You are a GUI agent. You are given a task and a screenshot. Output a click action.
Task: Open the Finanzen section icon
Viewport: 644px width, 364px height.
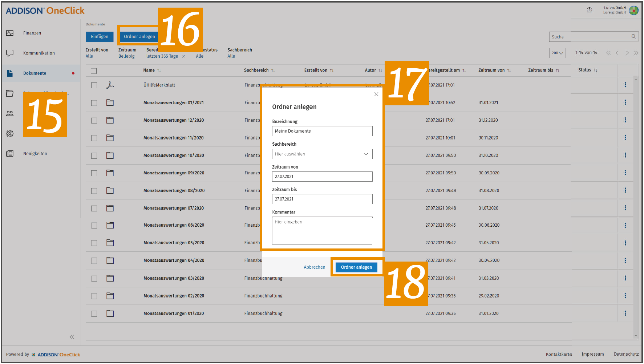coord(10,33)
